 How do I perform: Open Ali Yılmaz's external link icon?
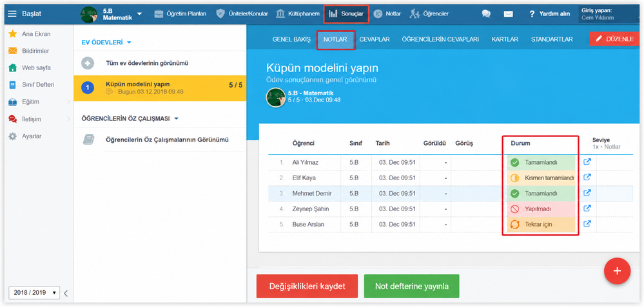click(x=587, y=162)
